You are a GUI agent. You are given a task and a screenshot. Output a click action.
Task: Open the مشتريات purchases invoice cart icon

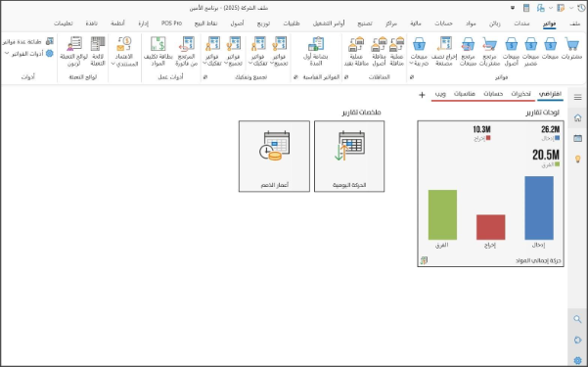[571, 52]
